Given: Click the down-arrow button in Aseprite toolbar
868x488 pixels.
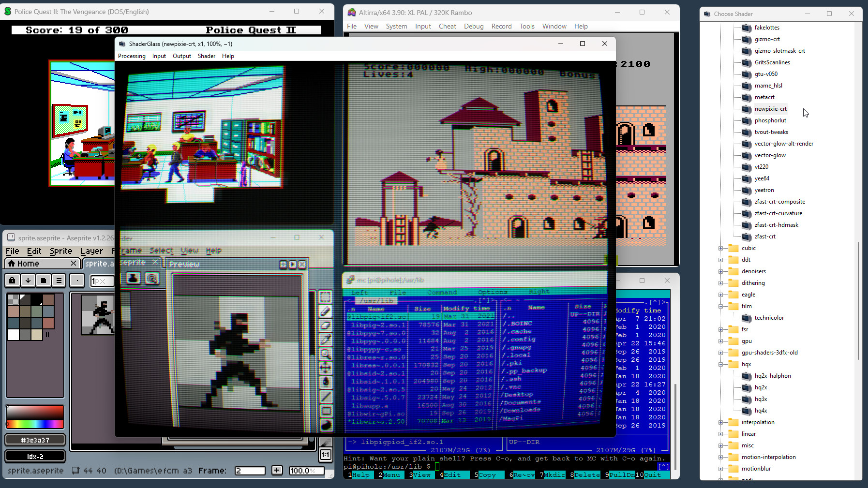Looking at the screenshot, I should pos(28,280).
